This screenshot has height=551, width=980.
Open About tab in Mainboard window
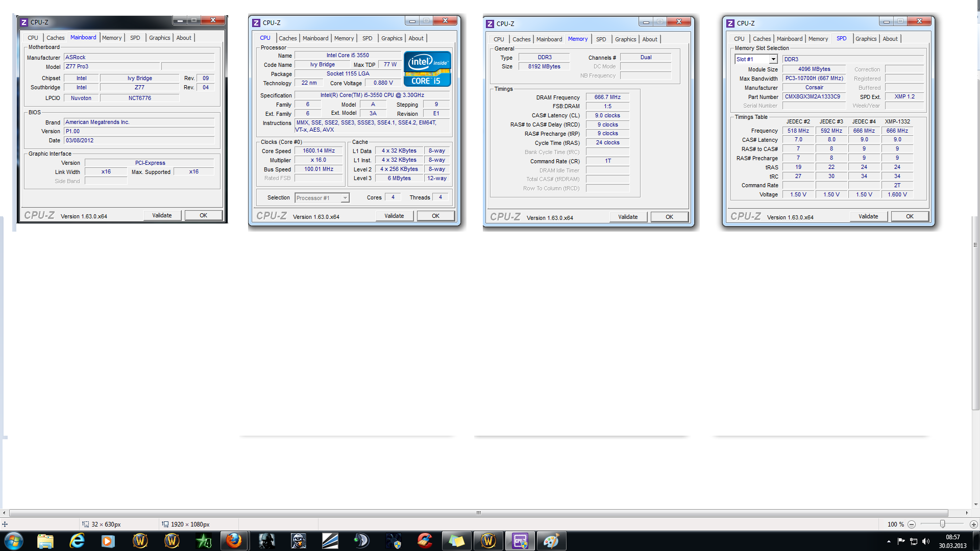pyautogui.click(x=184, y=38)
